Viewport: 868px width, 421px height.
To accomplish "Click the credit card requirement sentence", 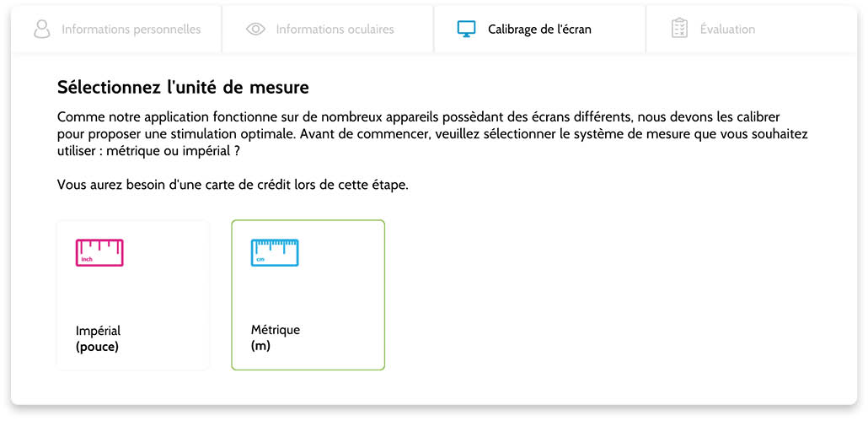I will (x=233, y=185).
